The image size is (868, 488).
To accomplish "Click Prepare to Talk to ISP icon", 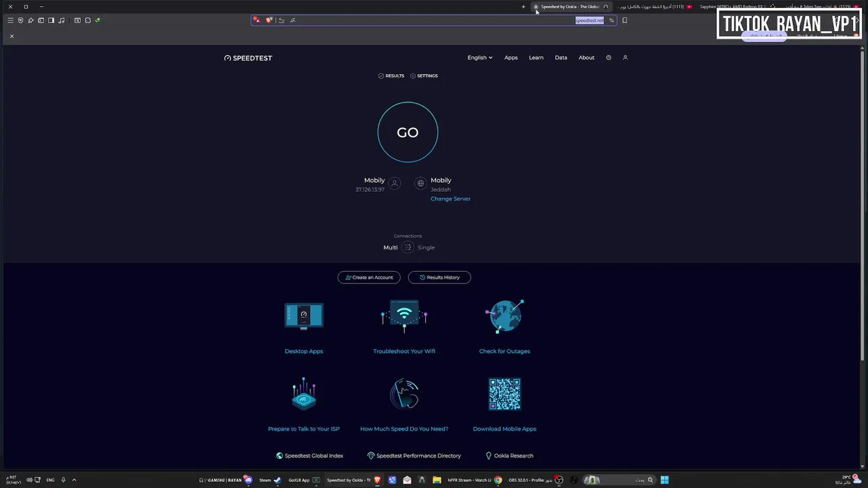I will pos(304,394).
